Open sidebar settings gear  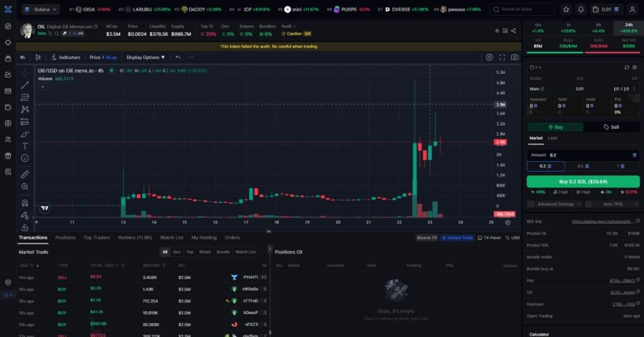coord(8,282)
